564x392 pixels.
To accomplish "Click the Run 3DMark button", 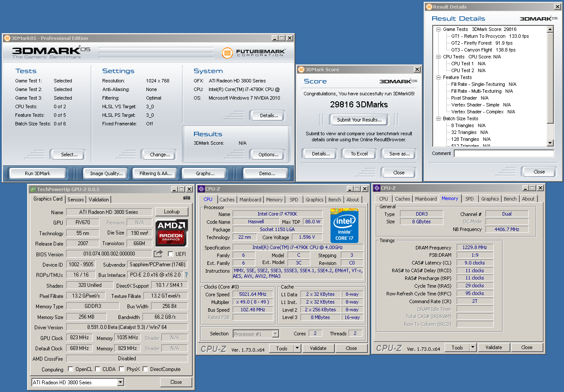I will click(37, 173).
